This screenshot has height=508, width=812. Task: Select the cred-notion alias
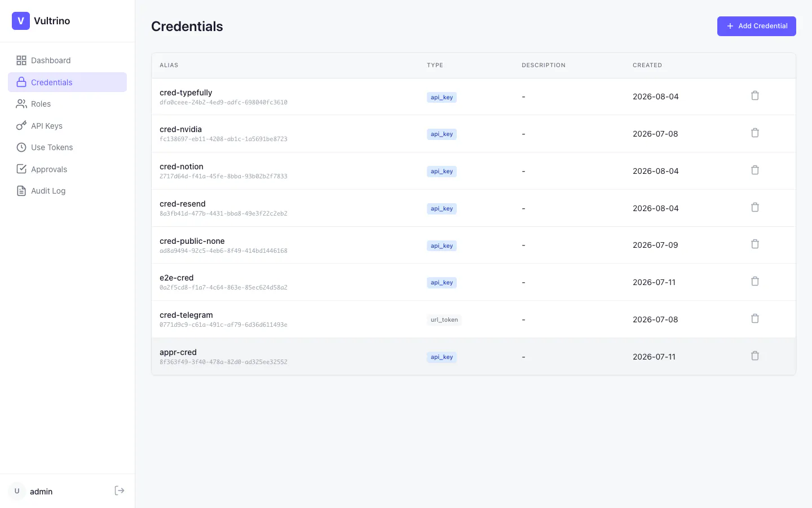[182, 167]
